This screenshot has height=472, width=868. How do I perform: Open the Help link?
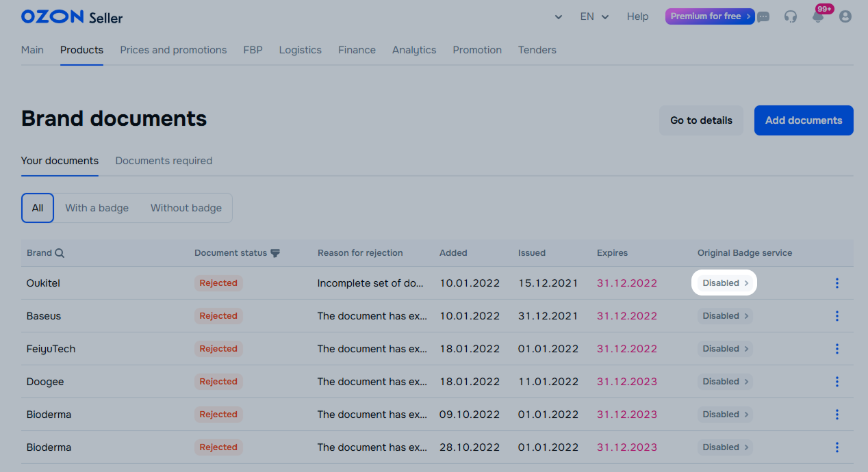click(637, 16)
